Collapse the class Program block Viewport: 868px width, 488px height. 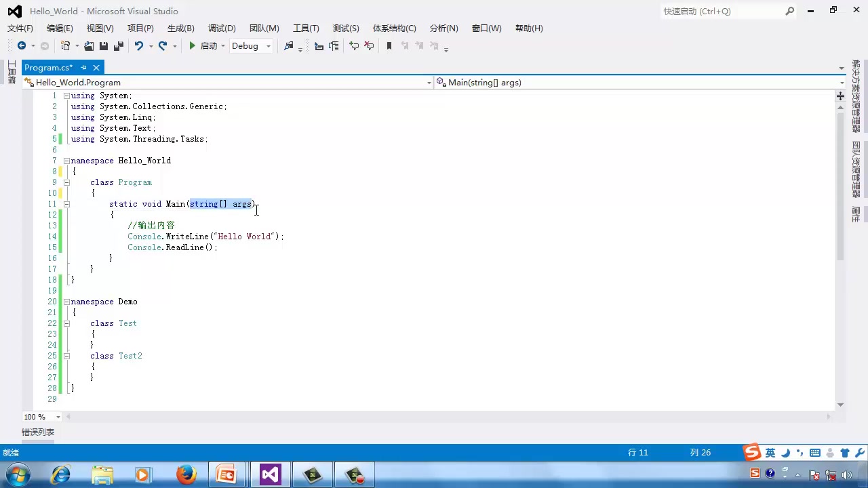[66, 182]
